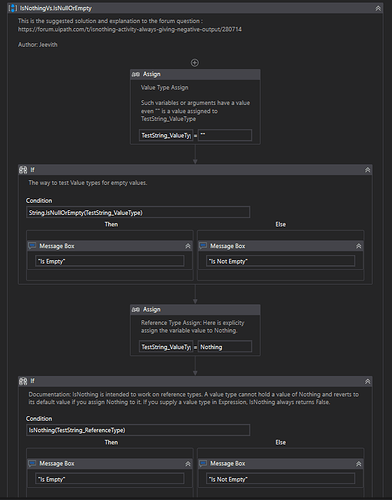Collapse the IsNothingVs.IsNullOrEmpty sequence
392x500 pixels.
pyautogui.click(x=378, y=8)
